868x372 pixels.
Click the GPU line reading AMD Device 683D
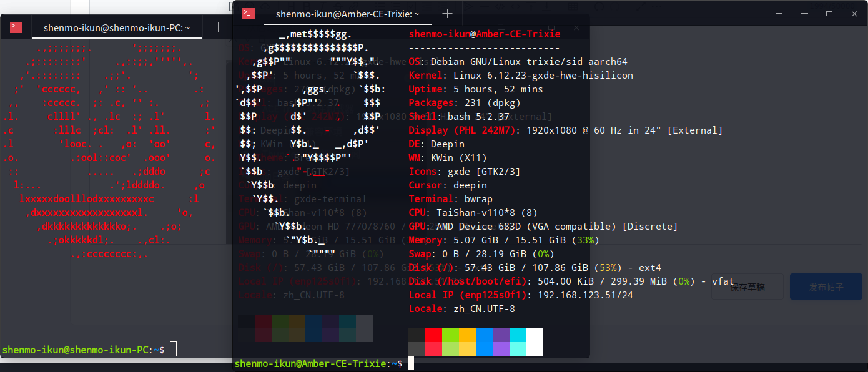click(x=543, y=227)
